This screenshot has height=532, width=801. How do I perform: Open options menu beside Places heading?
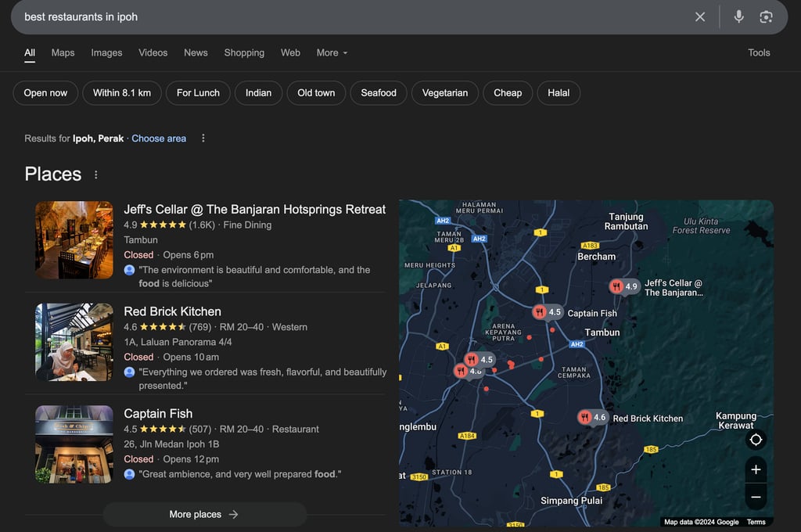click(x=96, y=174)
